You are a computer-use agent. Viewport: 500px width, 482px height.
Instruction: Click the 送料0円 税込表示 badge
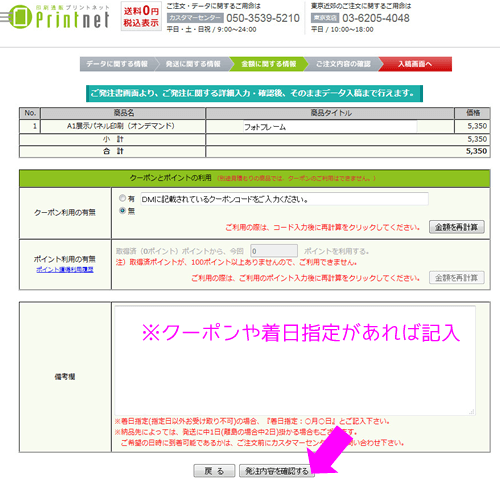141,16
